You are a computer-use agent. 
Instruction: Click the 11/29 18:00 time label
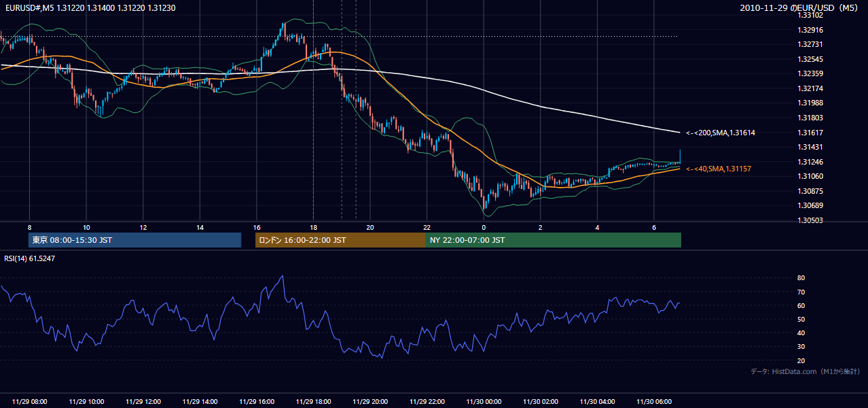(313, 402)
